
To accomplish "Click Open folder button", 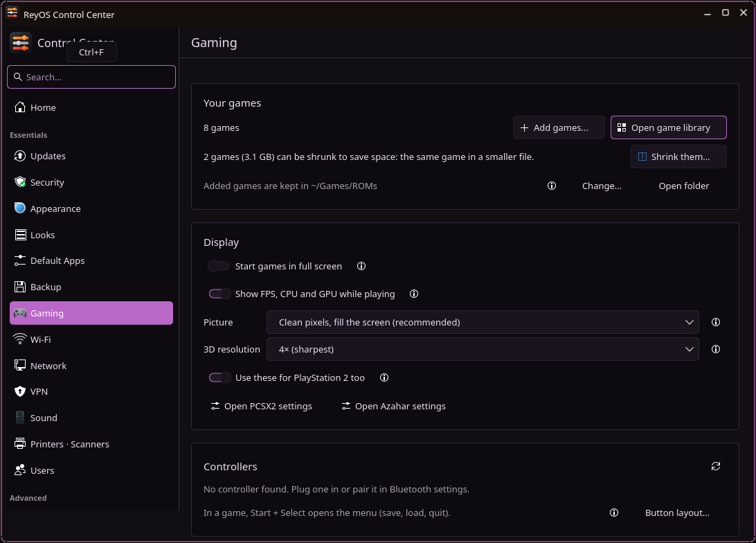I will pyautogui.click(x=684, y=186).
